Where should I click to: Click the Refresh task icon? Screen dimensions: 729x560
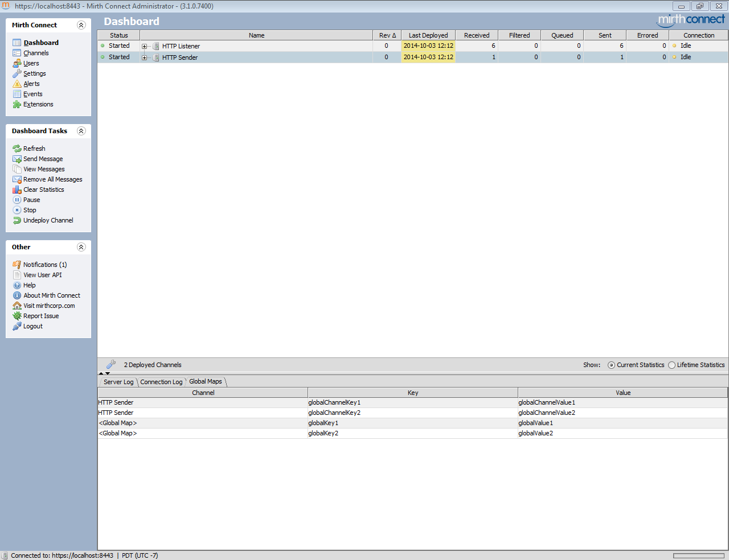[x=17, y=149]
